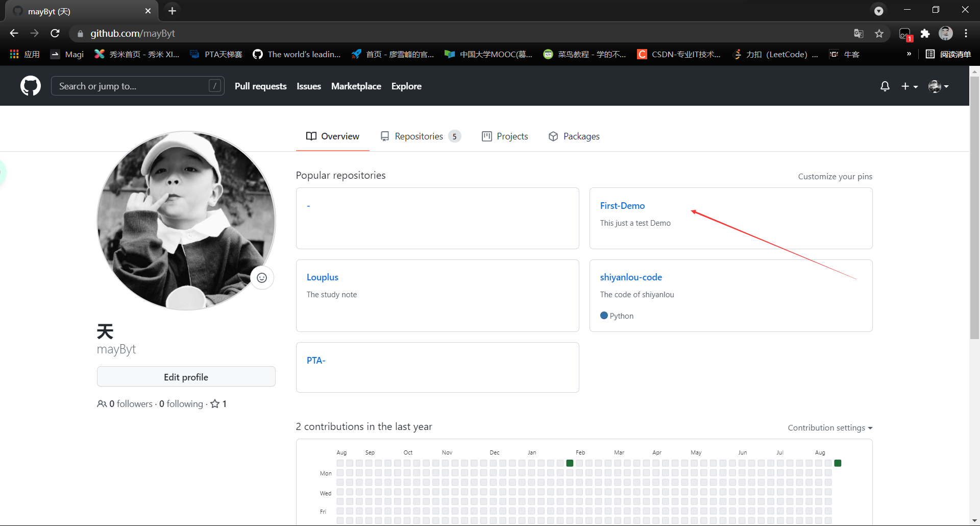The width and height of the screenshot is (980, 526).
Task: Click the vertical page scrollbar
Action: [x=974, y=207]
